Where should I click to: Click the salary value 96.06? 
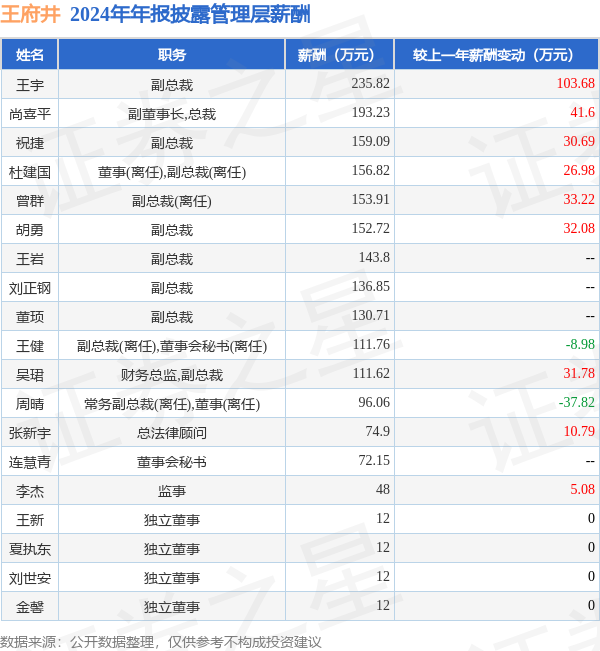click(x=374, y=402)
